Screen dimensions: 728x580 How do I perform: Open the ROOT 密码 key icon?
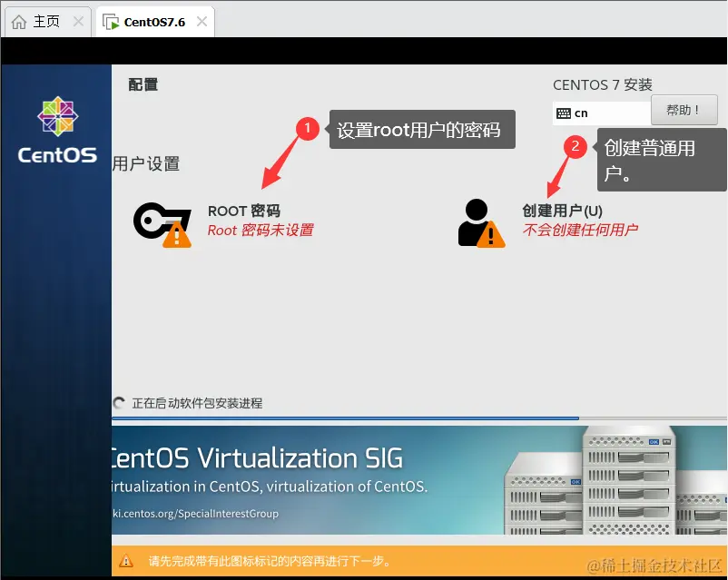click(162, 225)
